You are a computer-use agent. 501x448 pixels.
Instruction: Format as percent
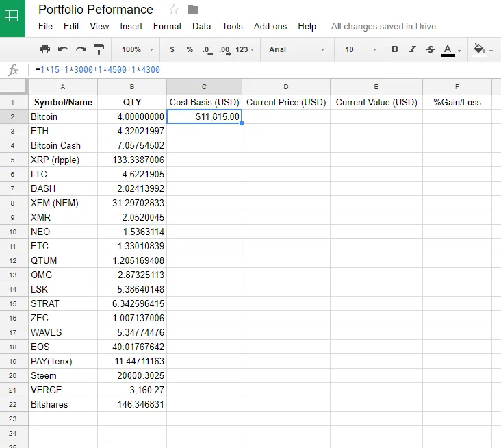190,49
